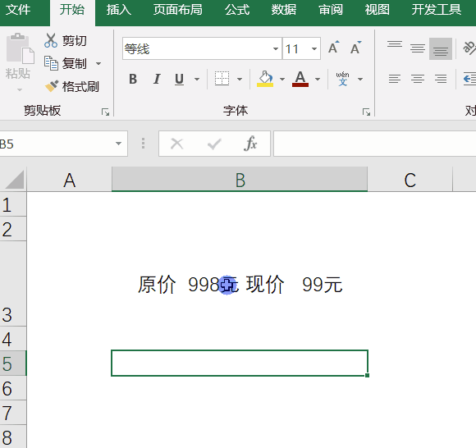Select row 2 header
The width and height of the screenshot is (476, 448).
tap(13, 229)
